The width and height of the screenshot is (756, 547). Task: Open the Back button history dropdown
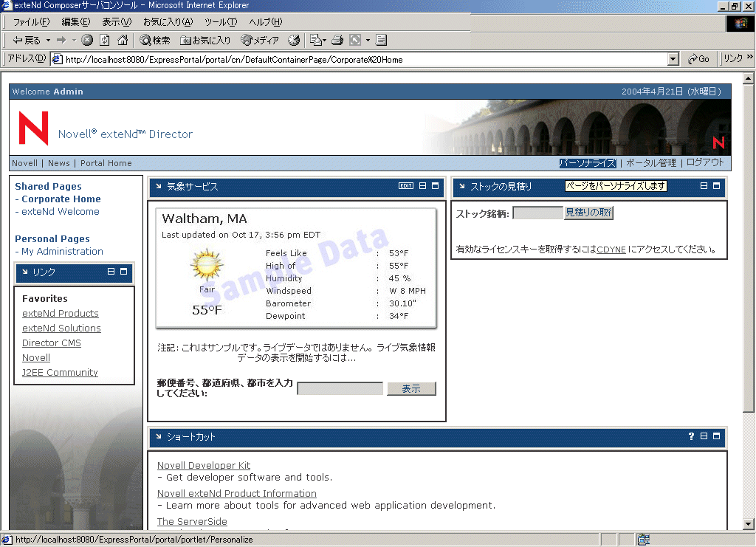48,40
